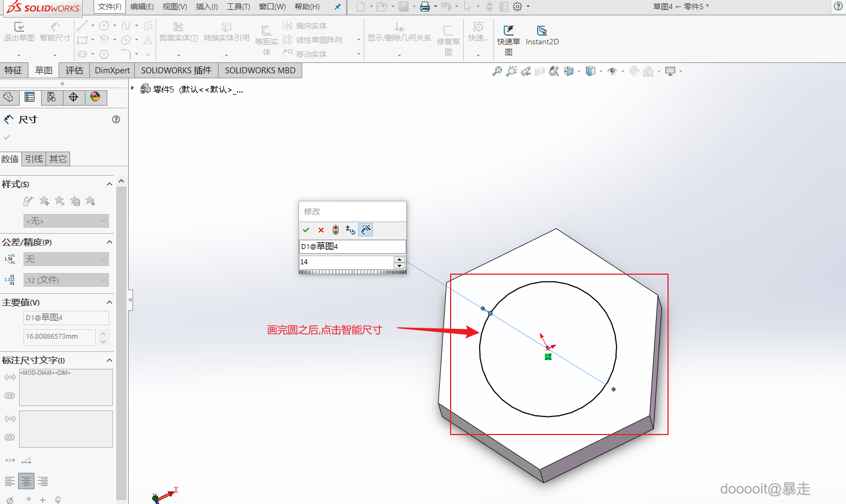Collapse the 主要值(V) section
Viewport: 846px width, 504px height.
click(110, 302)
